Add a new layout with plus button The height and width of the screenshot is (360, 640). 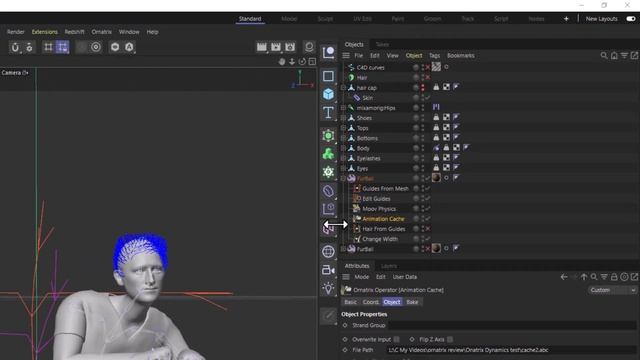[566, 19]
